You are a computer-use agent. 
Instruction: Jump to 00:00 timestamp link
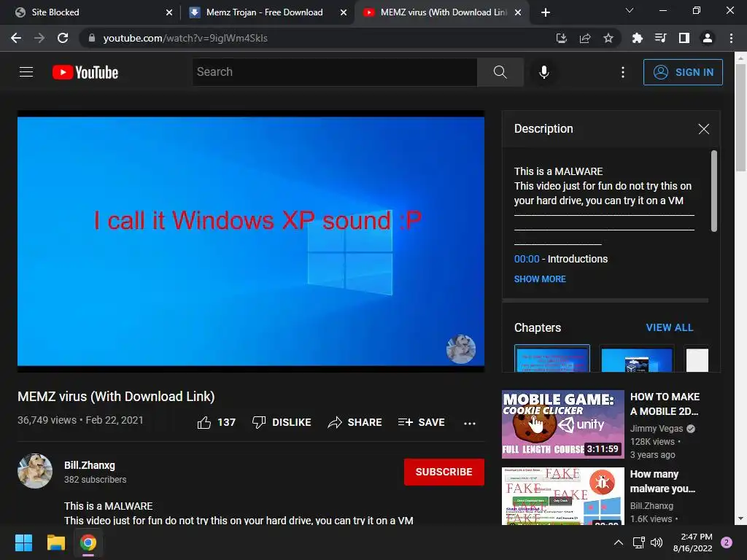pyautogui.click(x=527, y=259)
